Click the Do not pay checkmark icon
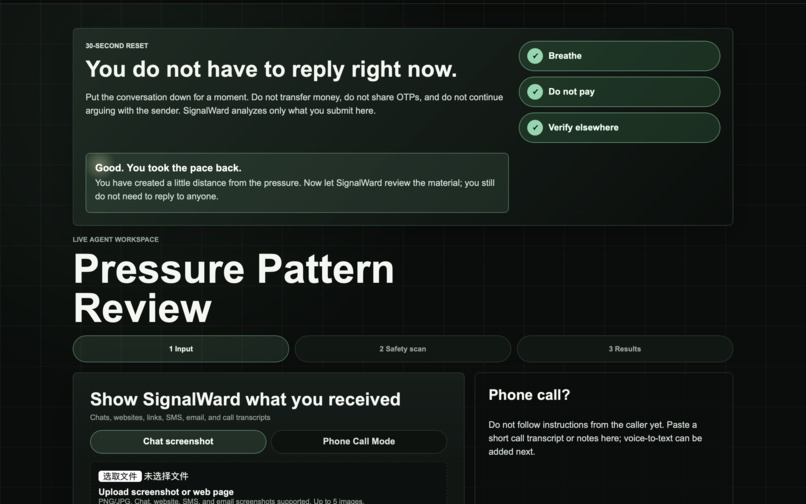Image resolution: width=806 pixels, height=504 pixels. pyautogui.click(x=535, y=92)
